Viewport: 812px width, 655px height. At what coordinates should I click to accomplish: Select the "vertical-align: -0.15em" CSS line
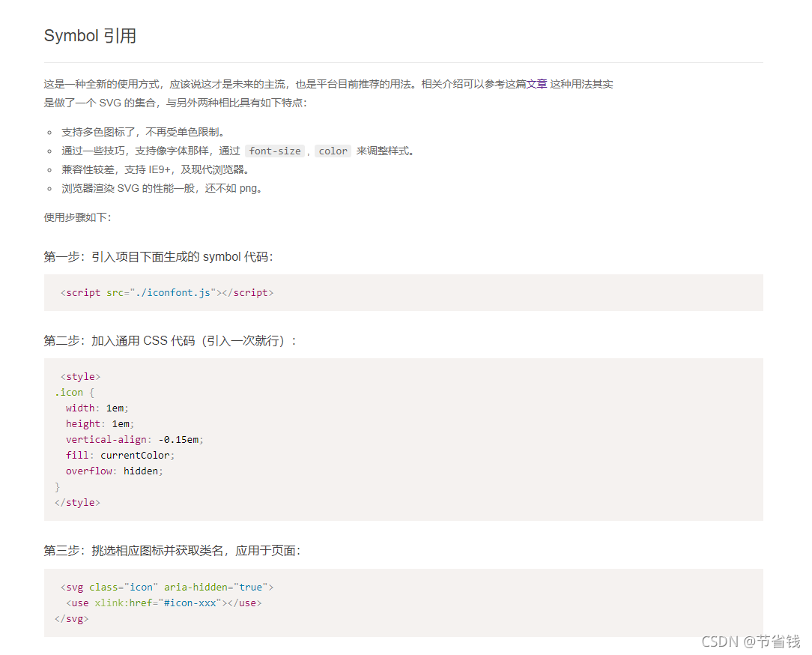point(134,439)
